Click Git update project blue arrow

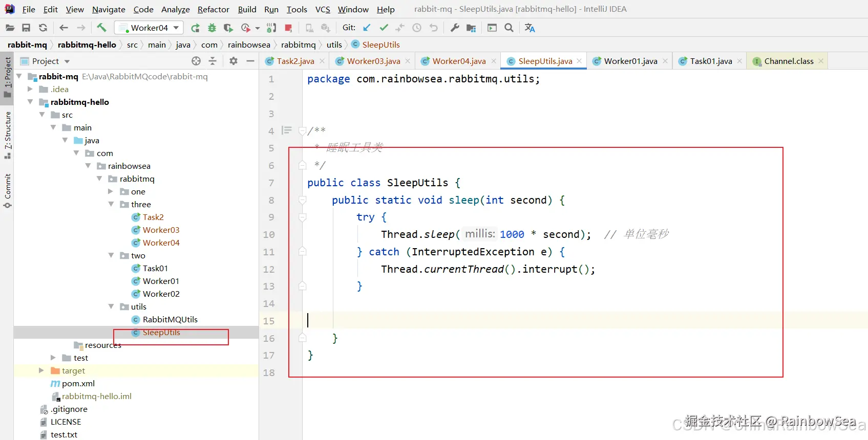coord(367,28)
